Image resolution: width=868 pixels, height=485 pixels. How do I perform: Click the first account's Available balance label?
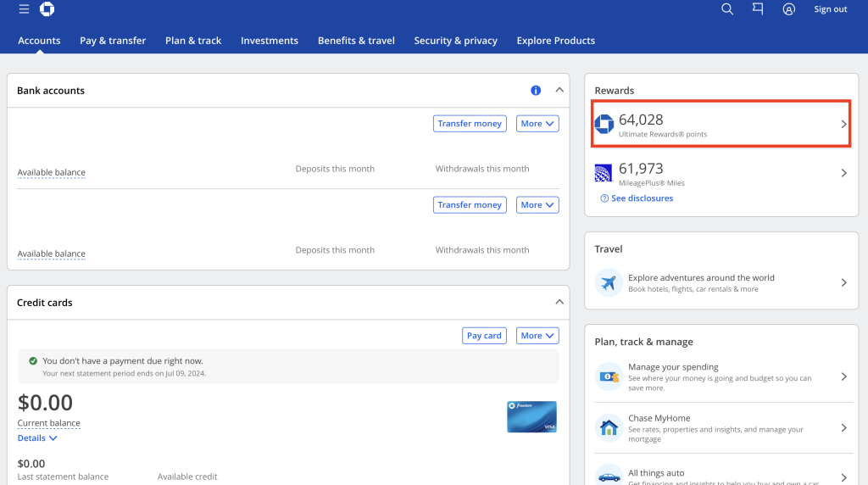pos(52,172)
